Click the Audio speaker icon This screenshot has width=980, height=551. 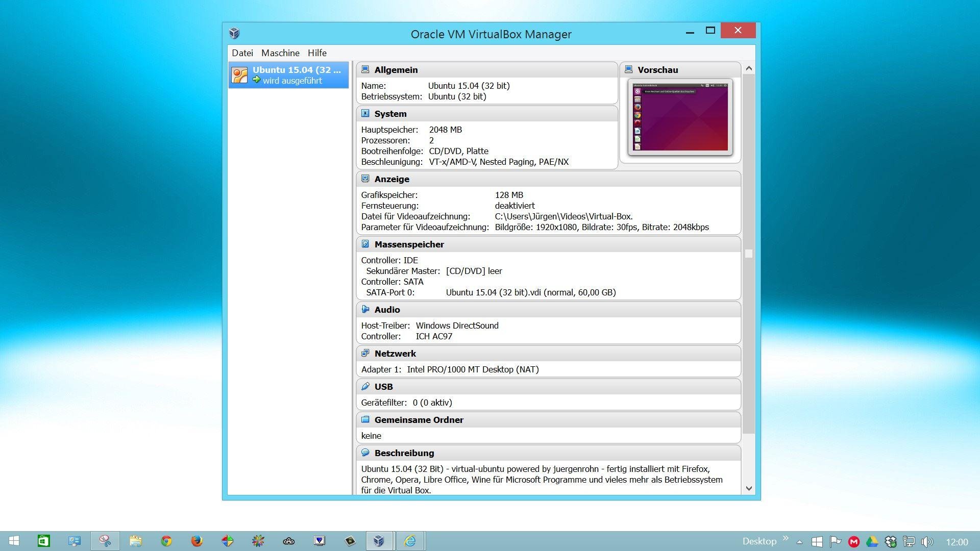pyautogui.click(x=365, y=309)
